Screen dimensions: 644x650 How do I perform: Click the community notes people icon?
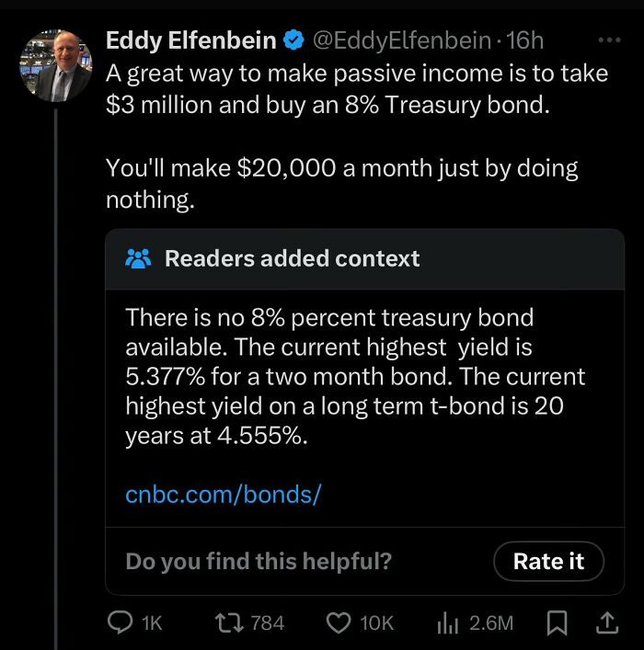click(x=139, y=258)
